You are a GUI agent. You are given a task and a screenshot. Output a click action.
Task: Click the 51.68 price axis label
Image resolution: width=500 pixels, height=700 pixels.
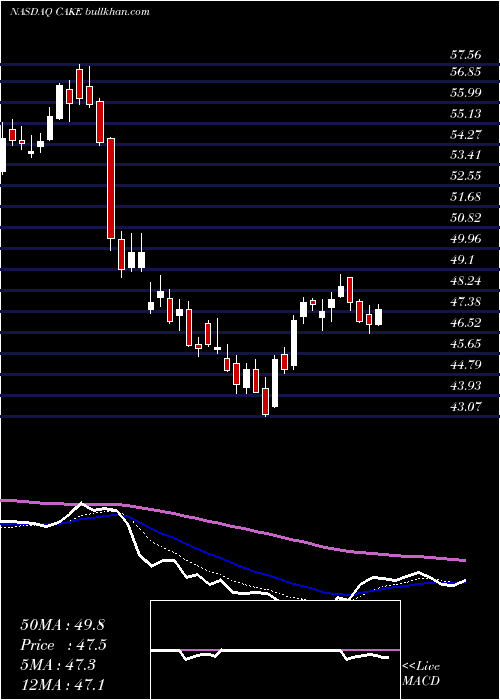click(x=465, y=197)
